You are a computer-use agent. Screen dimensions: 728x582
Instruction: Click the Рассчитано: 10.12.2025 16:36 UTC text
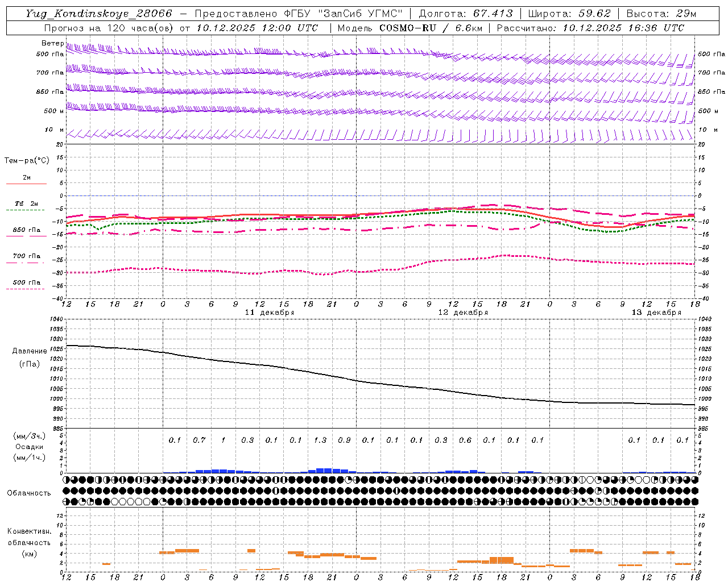pyautogui.click(x=590, y=28)
